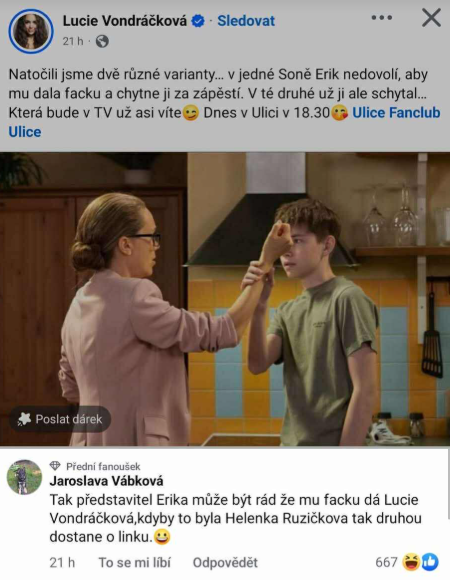Click the star icon on Poslat dárek
Image resolution: width=450 pixels, height=580 pixels.
(x=24, y=419)
